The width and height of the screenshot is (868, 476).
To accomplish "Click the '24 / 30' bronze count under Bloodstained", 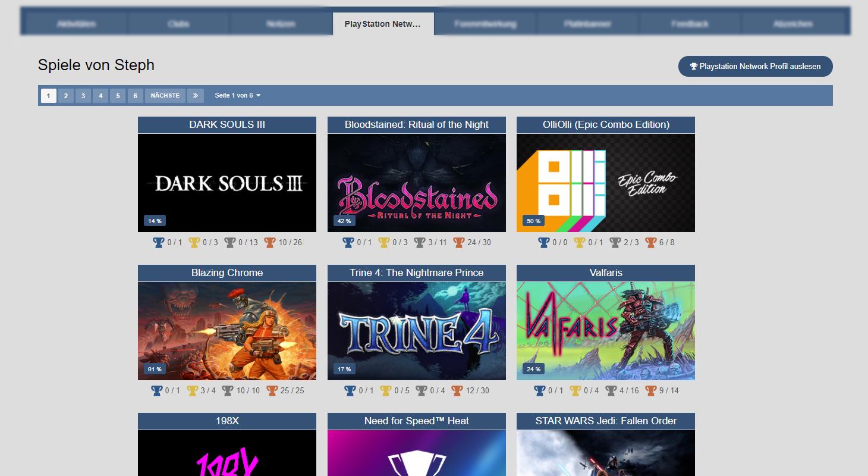I will [x=479, y=242].
